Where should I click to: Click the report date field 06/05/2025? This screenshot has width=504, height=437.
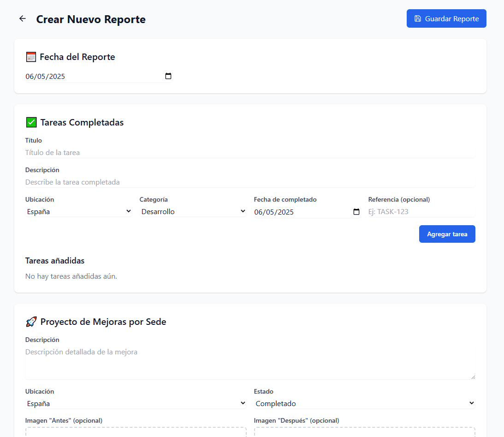click(92, 77)
